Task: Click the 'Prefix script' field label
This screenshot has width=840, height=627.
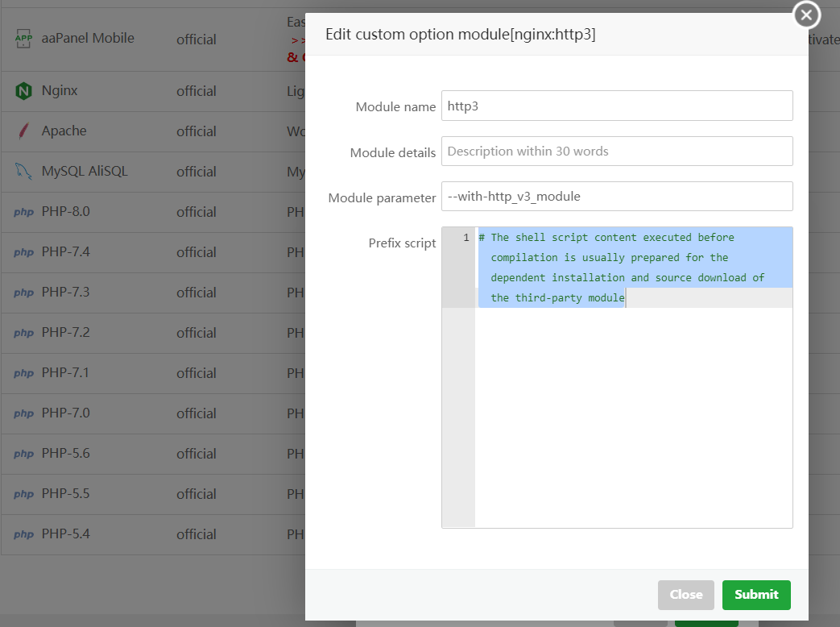Action: coord(402,243)
